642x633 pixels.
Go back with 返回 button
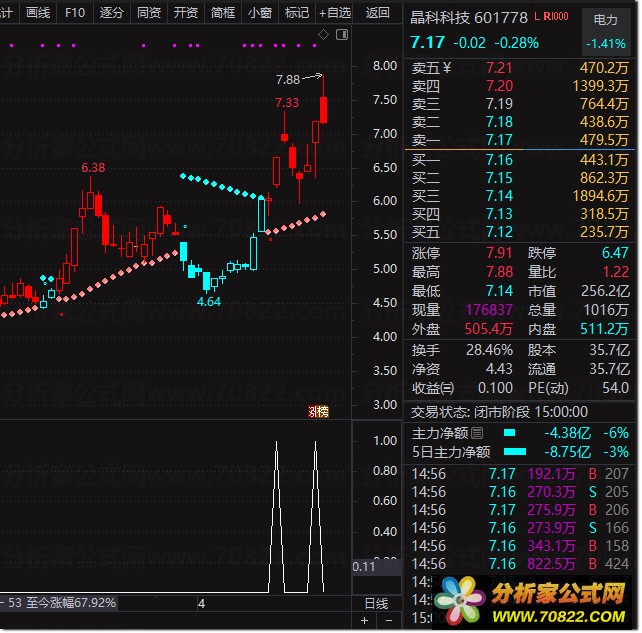tap(377, 13)
